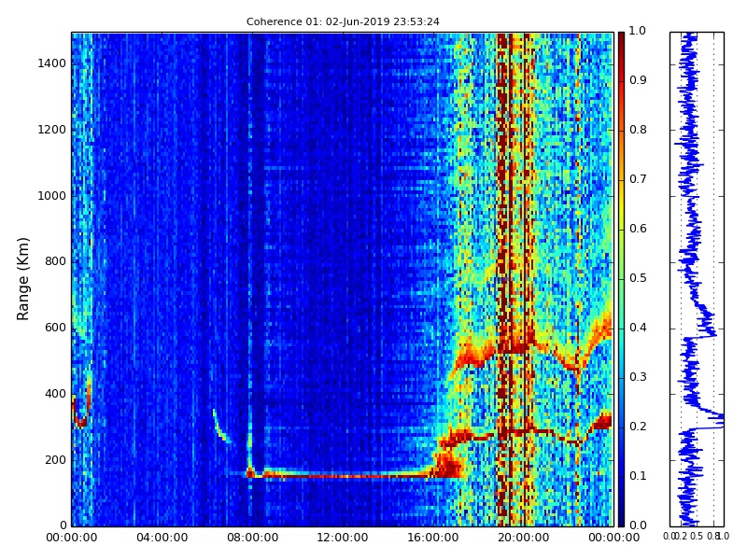Click the 16:00:00 time axis label
The width and height of the screenshot is (747, 560).
pos(433,538)
